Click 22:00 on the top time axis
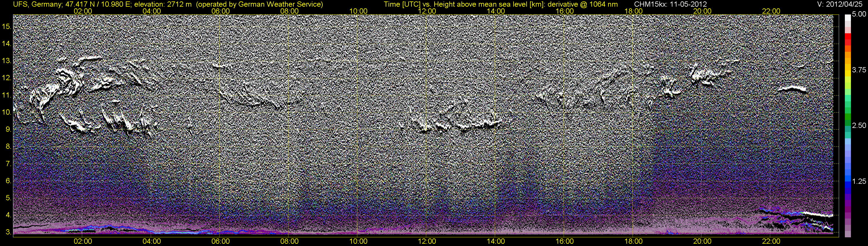Viewport: 868px width, 246px height. pyautogui.click(x=771, y=11)
